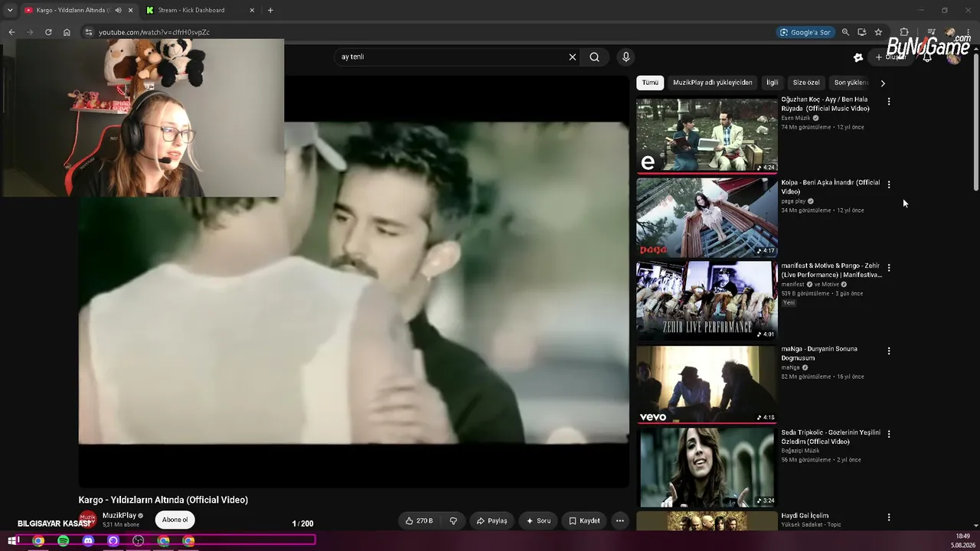980x551 pixels.
Task: Click the 'Kargo - Yıldızların Altında (Official Video)' title
Action: [163, 500]
